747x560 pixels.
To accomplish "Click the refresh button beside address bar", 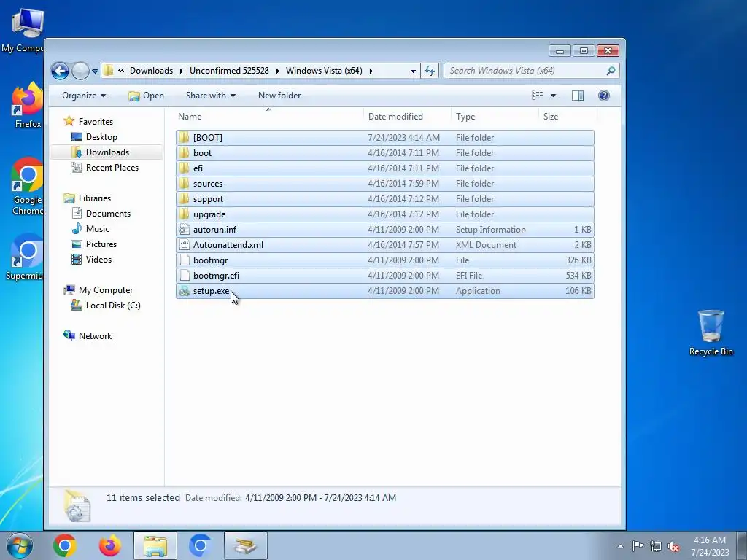I will click(430, 71).
